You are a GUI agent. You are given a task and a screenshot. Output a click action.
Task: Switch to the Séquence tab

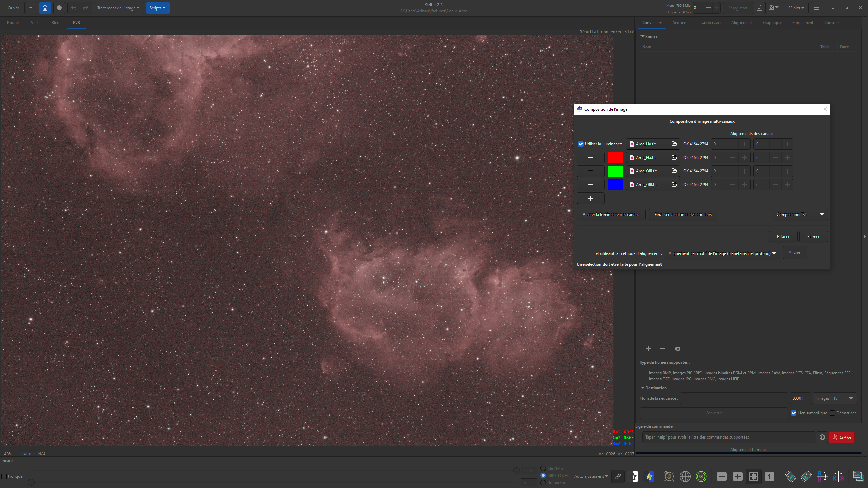pyautogui.click(x=682, y=23)
